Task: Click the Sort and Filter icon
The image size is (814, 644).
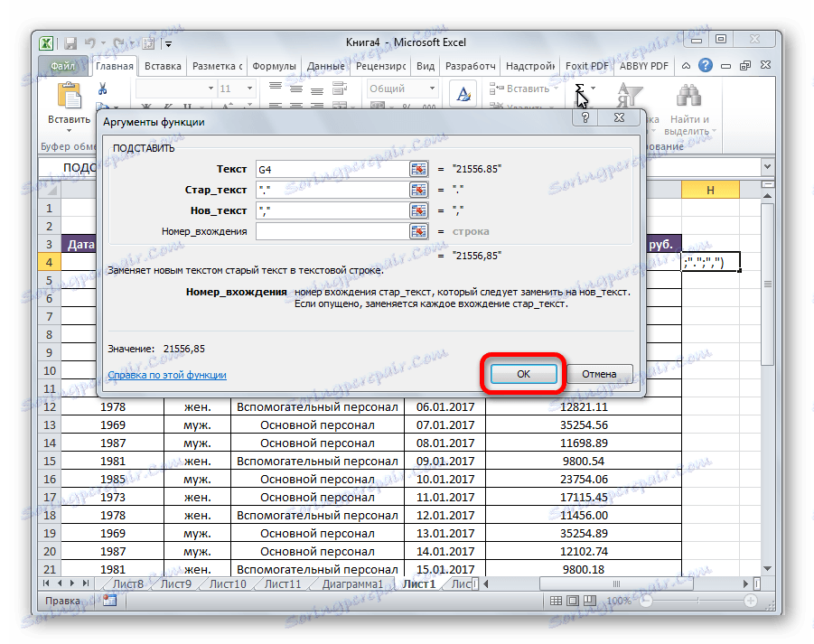Action: coord(628,96)
